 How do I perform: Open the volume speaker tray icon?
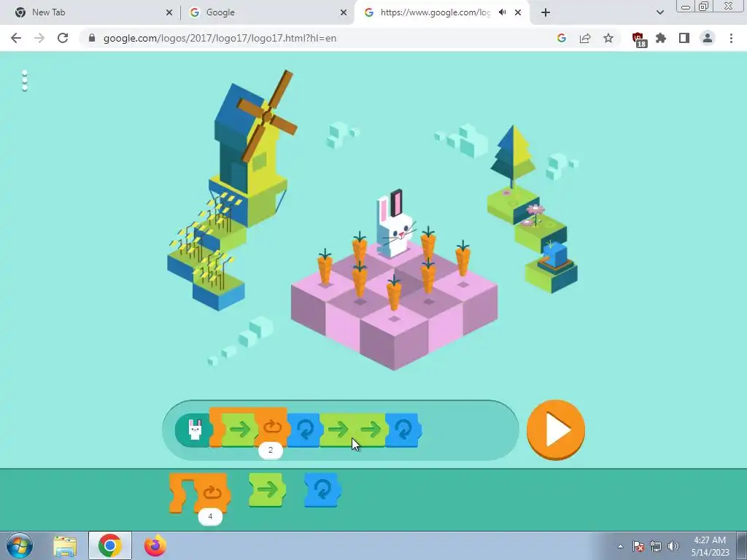pyautogui.click(x=673, y=546)
